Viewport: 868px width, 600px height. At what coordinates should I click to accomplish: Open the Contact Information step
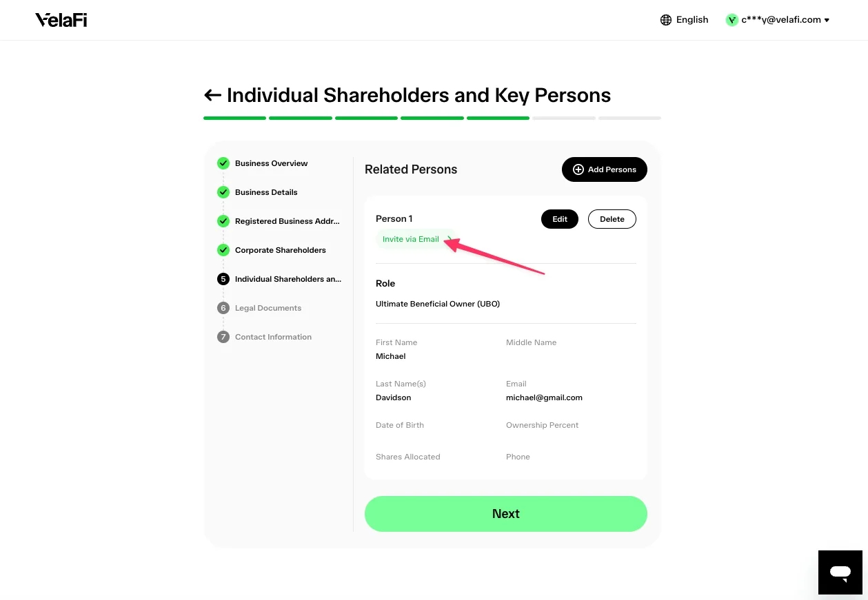pyautogui.click(x=273, y=337)
